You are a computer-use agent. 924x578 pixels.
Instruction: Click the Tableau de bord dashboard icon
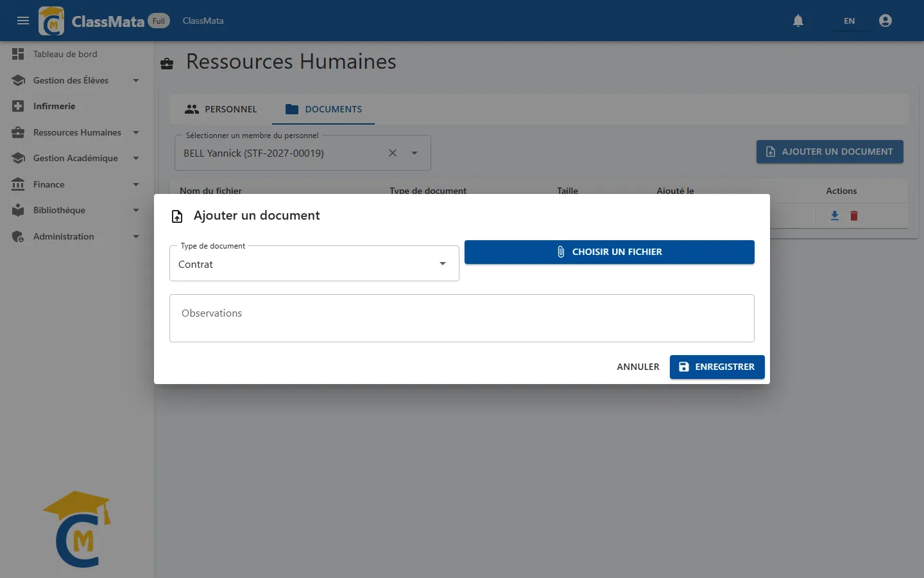18,54
